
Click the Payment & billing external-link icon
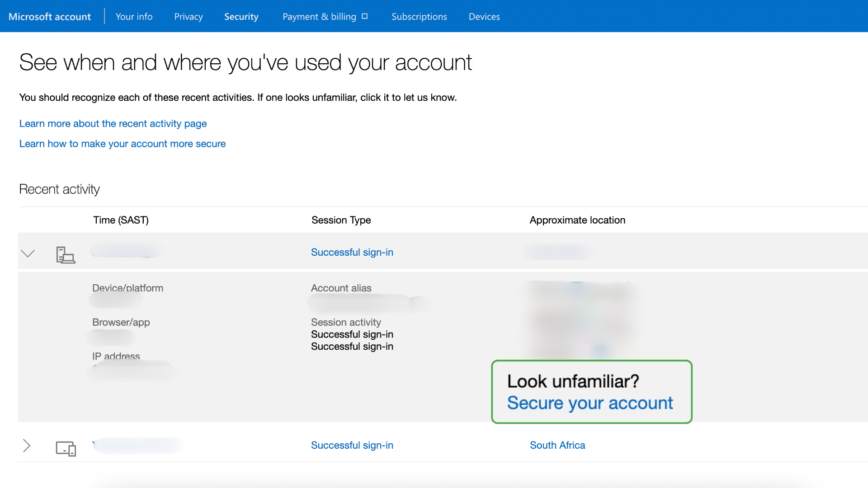(365, 16)
